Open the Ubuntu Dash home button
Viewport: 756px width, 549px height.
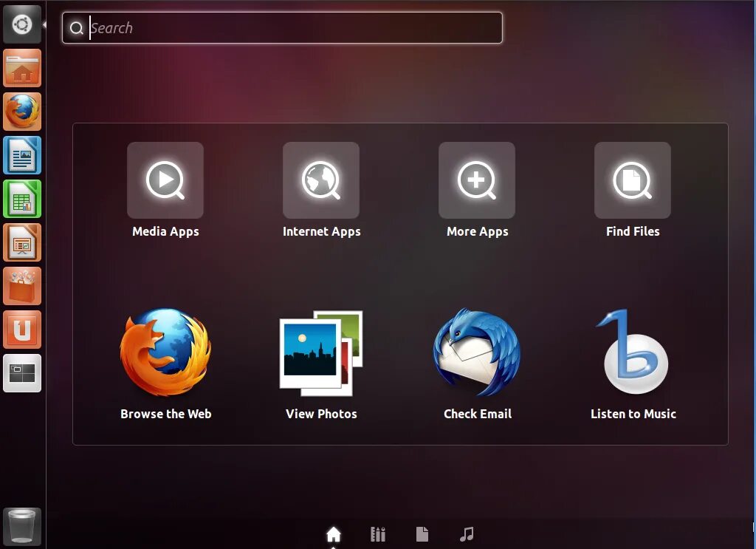click(x=22, y=24)
